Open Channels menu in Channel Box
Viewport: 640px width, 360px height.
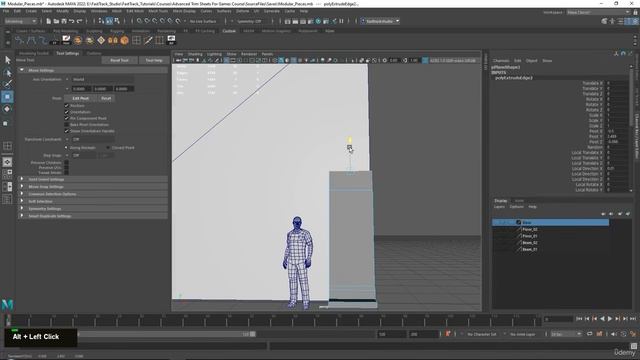(501, 60)
